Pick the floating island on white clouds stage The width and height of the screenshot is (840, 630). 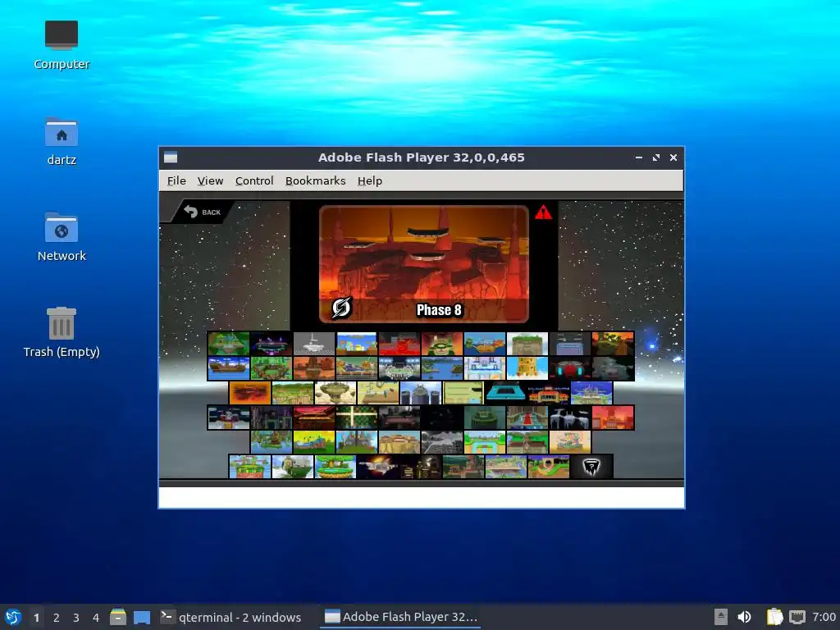point(293,467)
